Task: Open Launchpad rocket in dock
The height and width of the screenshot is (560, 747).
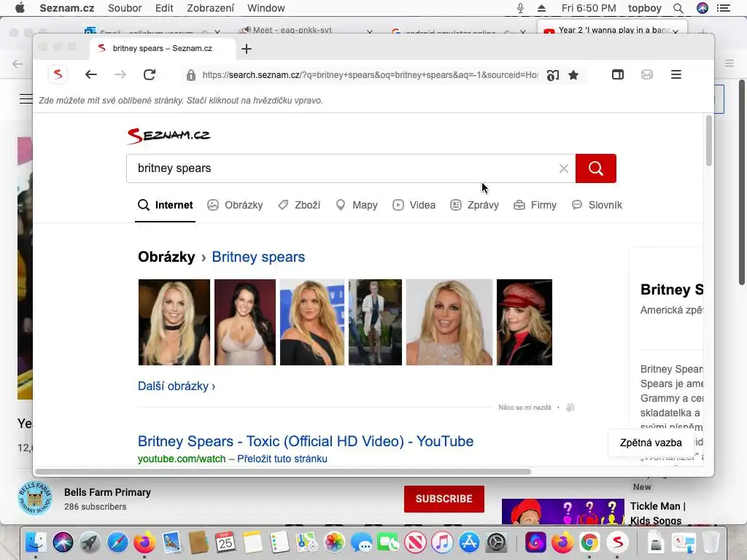Action: coord(90,542)
